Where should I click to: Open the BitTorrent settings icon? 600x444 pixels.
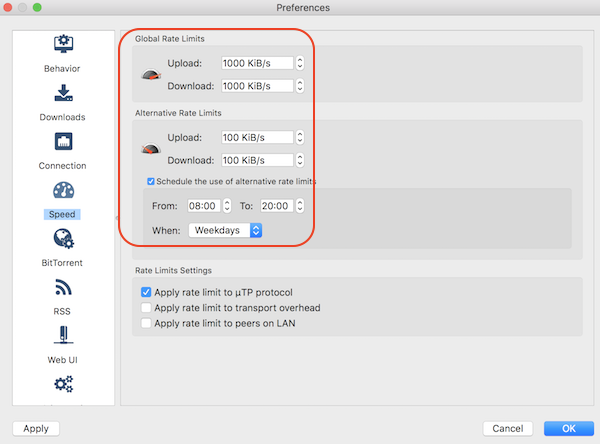pyautogui.click(x=62, y=239)
